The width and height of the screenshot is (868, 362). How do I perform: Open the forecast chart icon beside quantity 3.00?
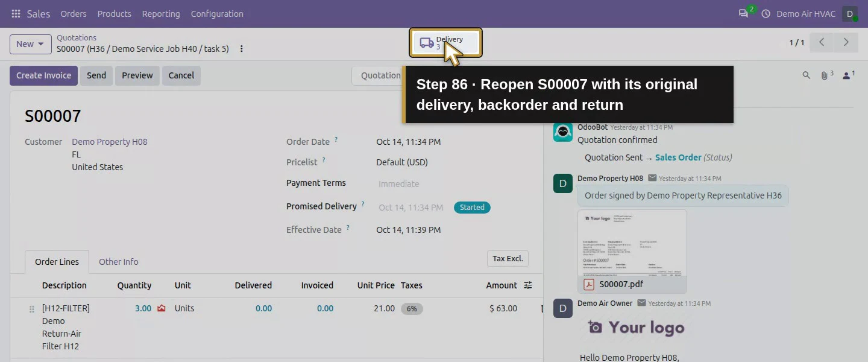pos(161,308)
